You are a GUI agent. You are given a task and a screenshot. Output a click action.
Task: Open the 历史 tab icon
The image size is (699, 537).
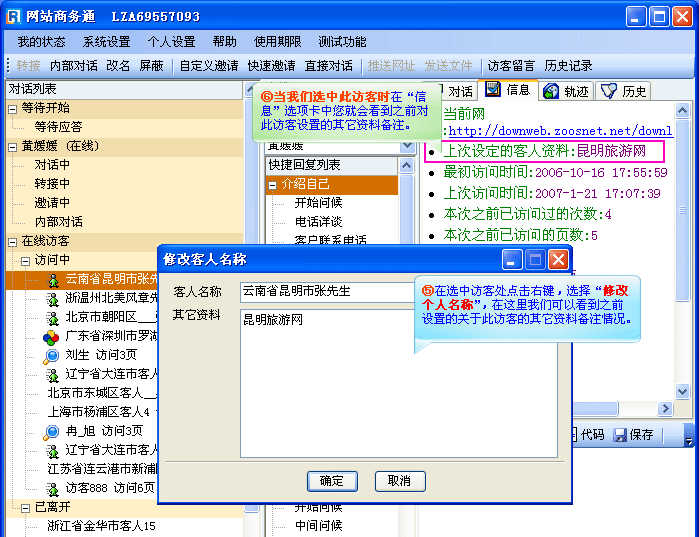tap(608, 91)
